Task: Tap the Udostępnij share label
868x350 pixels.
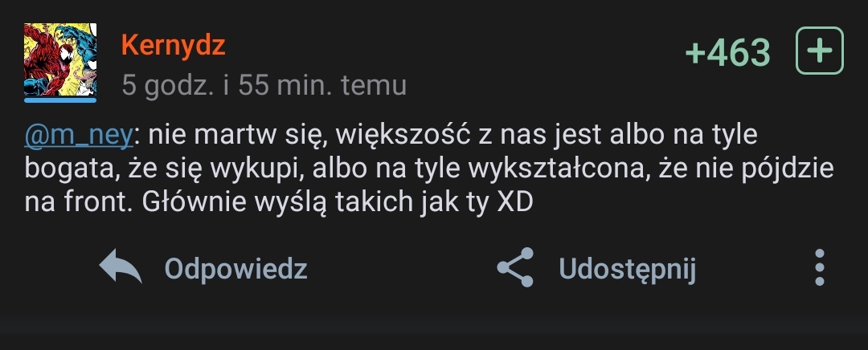Action: 627,269
